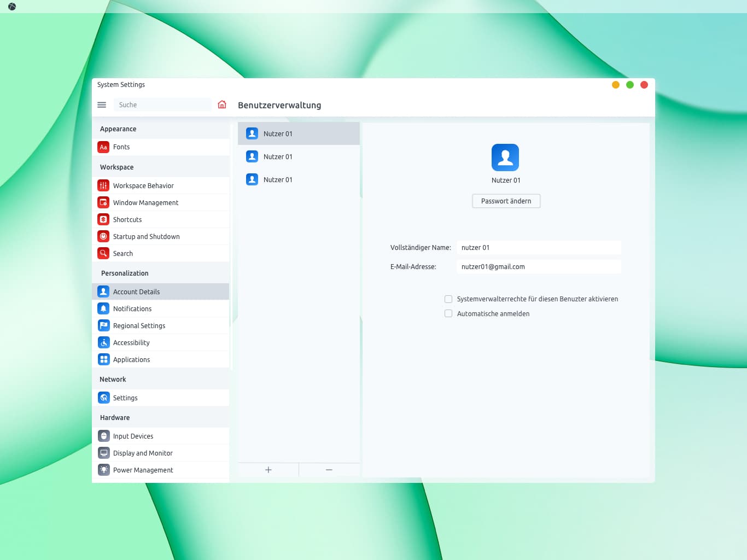Enable Systemverwalterrechte checkbox
747x560 pixels.
pos(448,299)
